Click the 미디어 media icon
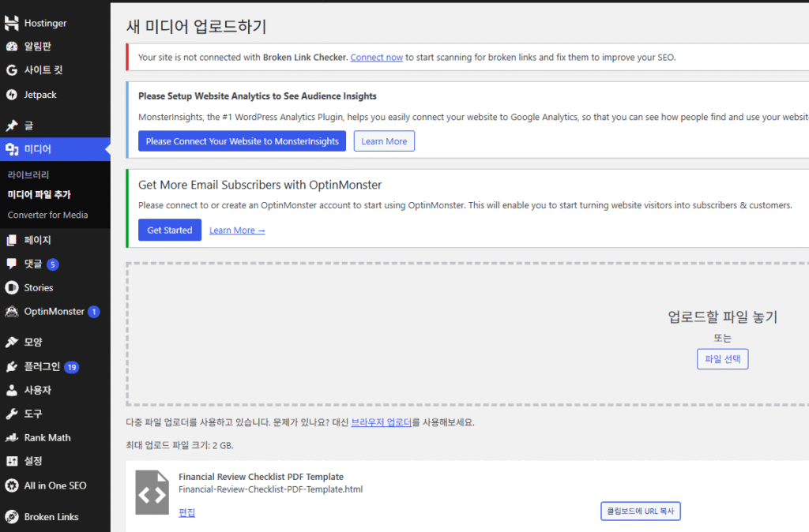This screenshot has width=809, height=532. (11, 149)
